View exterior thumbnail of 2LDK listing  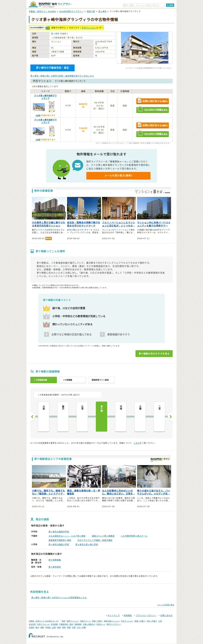pyautogui.click(x=39, y=131)
